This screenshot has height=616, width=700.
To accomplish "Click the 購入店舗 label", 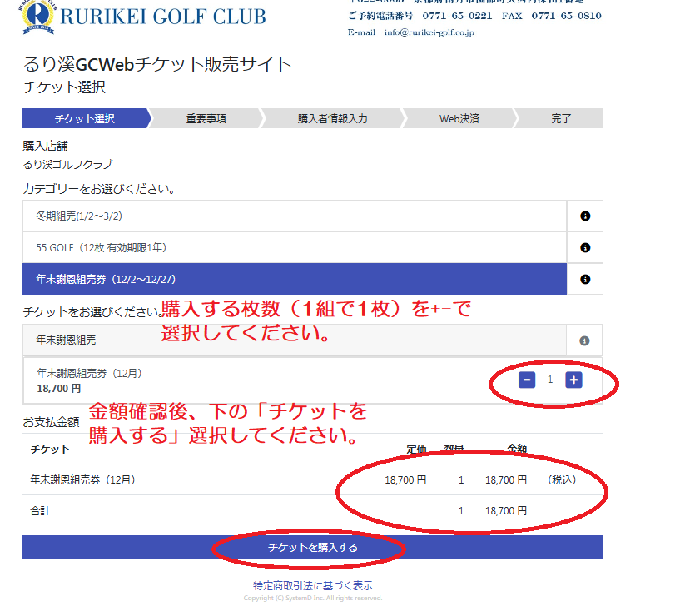I will pyautogui.click(x=45, y=146).
